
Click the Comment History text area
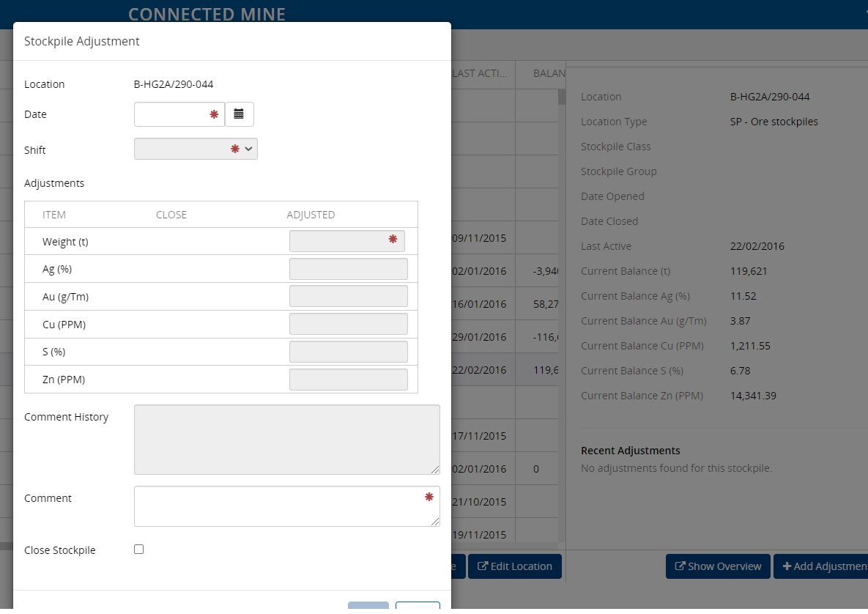coord(286,440)
